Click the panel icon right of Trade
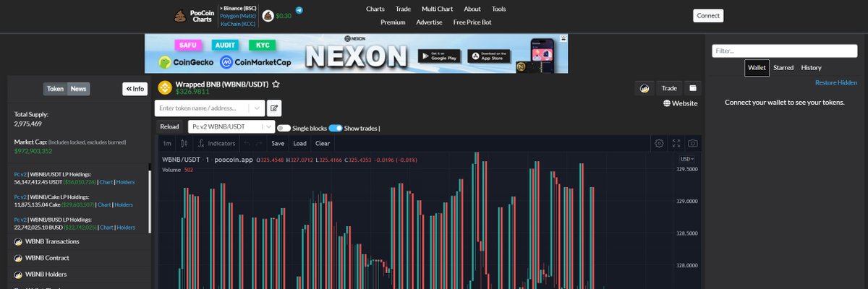 point(692,88)
